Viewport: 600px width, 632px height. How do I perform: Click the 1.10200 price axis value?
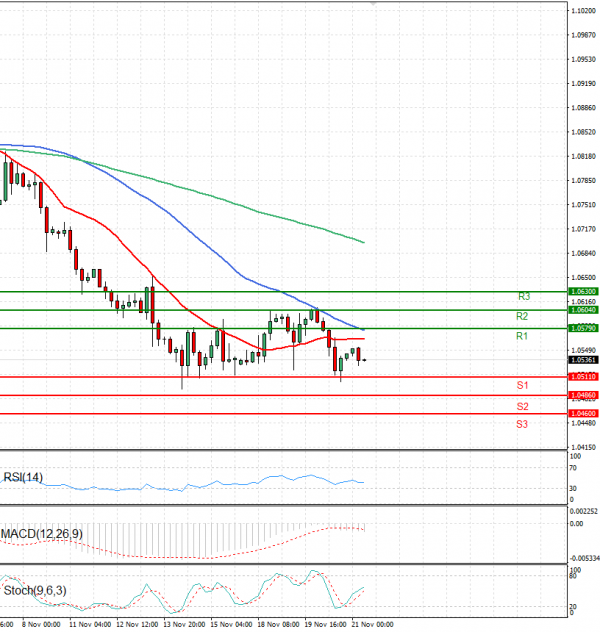583,11
